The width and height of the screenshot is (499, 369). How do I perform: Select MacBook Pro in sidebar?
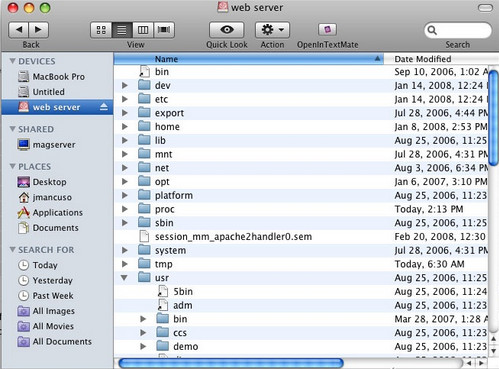58,77
